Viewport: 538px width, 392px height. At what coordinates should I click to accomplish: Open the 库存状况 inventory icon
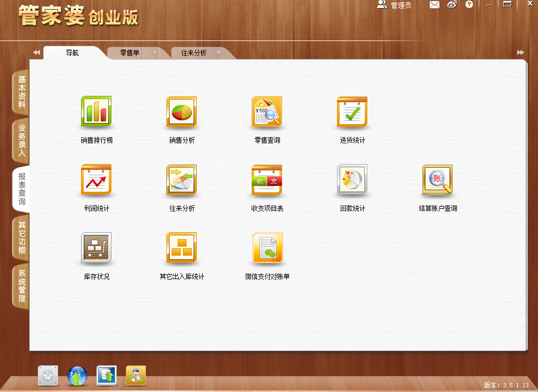tap(96, 248)
